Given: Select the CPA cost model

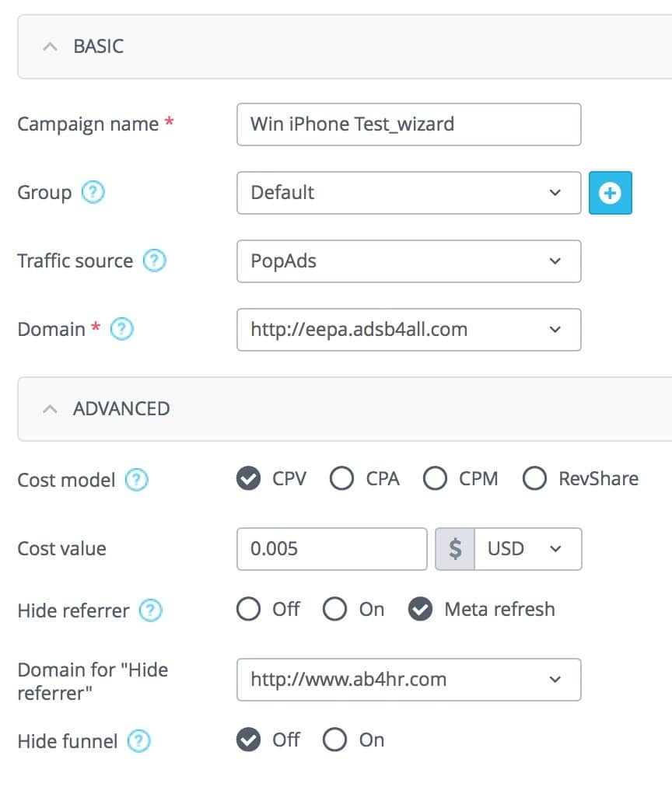Looking at the screenshot, I should (x=342, y=478).
